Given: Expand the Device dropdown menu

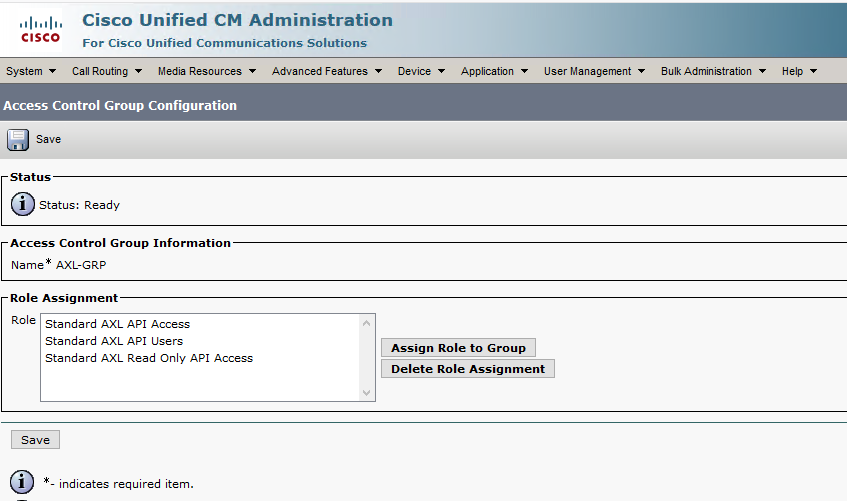Looking at the screenshot, I should [421, 71].
